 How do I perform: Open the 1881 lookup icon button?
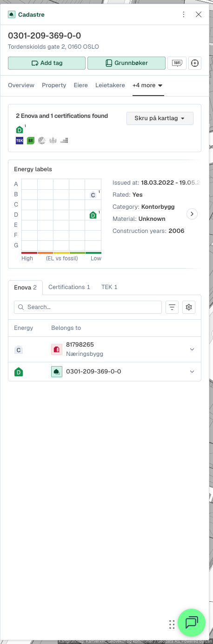coord(177,63)
